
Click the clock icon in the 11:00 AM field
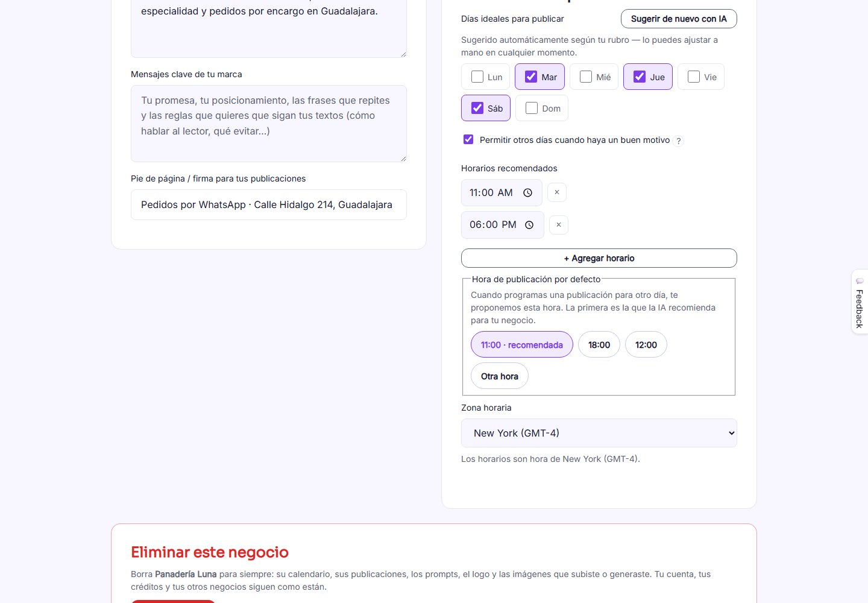coord(527,193)
